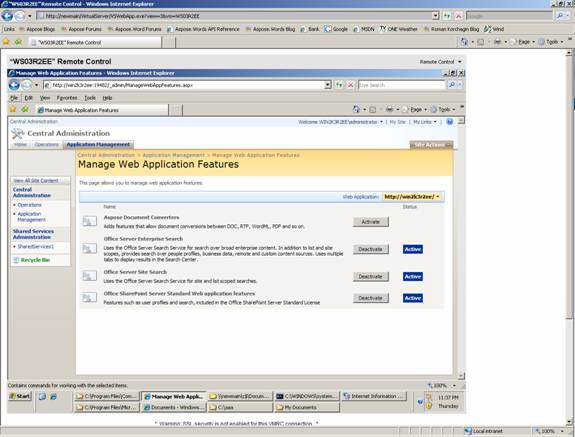575x437 pixels.
Task: Refresh the ManageWebAppFeatures.aspx page
Action: [x=339, y=85]
